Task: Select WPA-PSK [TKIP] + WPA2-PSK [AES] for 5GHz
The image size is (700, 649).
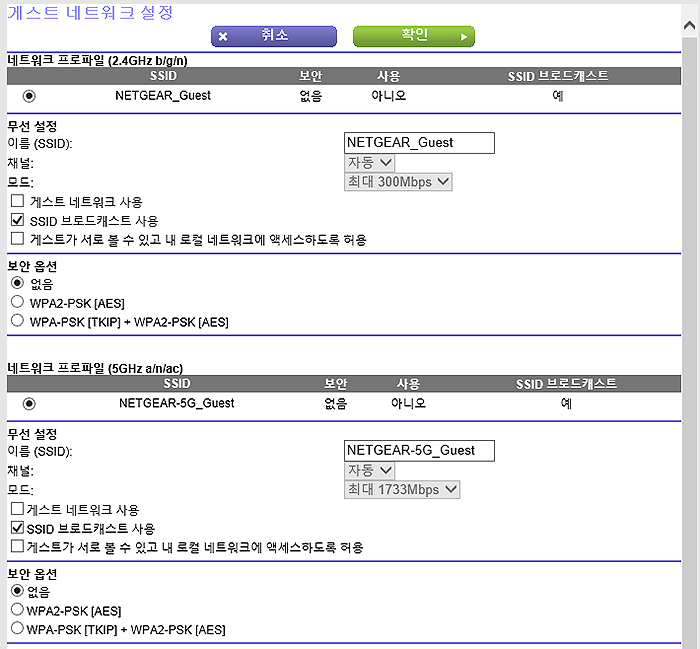Action: coord(17,628)
